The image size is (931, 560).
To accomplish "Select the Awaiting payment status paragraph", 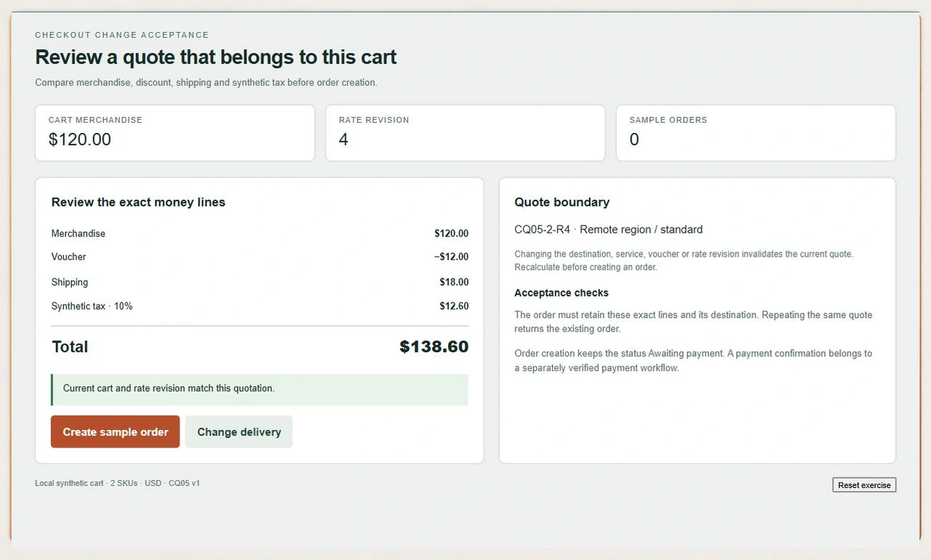I will click(x=693, y=361).
